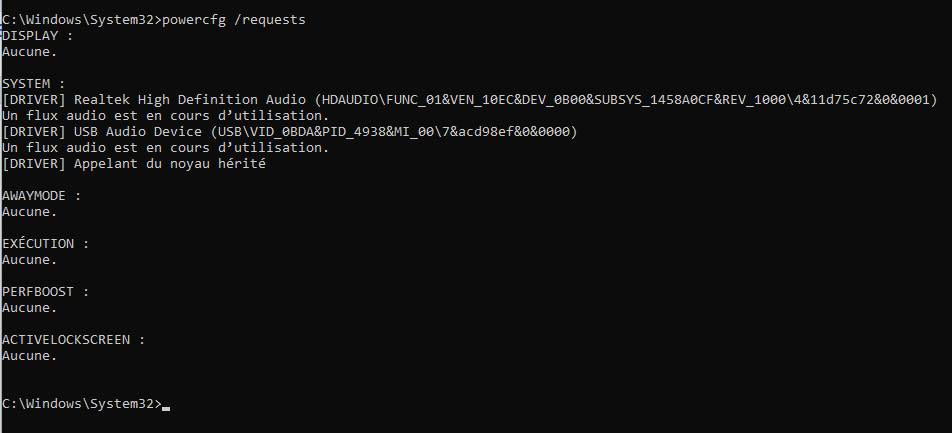Click the audio stream message below the Realtek line

(x=165, y=115)
